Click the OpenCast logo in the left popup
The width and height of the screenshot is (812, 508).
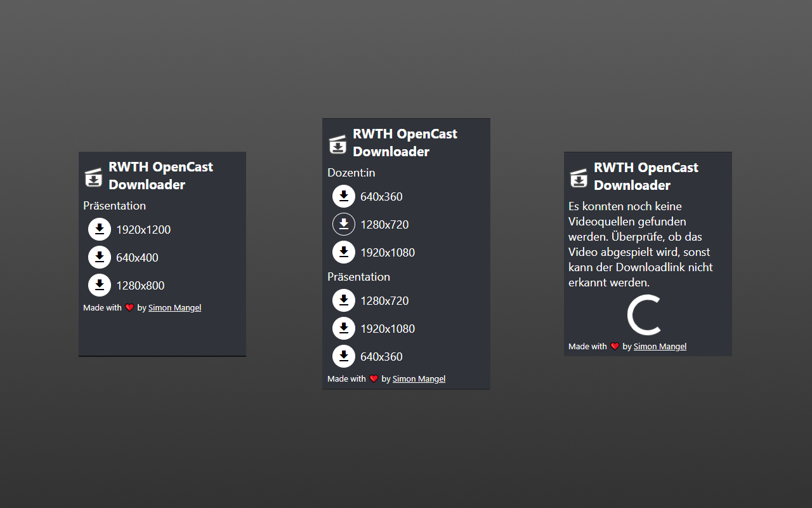pyautogui.click(x=93, y=177)
